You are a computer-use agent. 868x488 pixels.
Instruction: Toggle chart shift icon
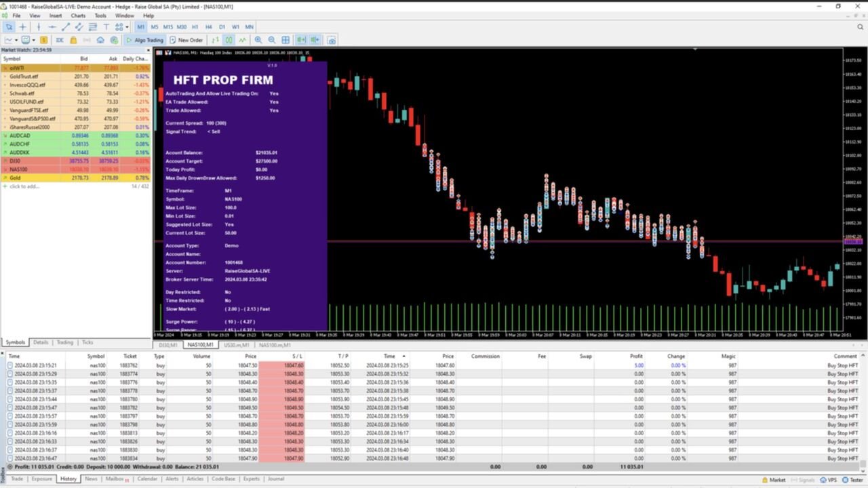pos(315,40)
